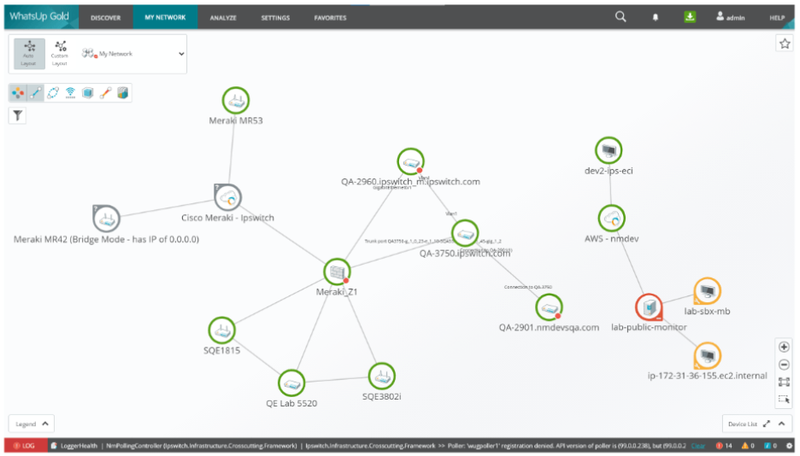Zoom in on the map
Image resolution: width=800 pixels, height=456 pixels.
pos(784,347)
